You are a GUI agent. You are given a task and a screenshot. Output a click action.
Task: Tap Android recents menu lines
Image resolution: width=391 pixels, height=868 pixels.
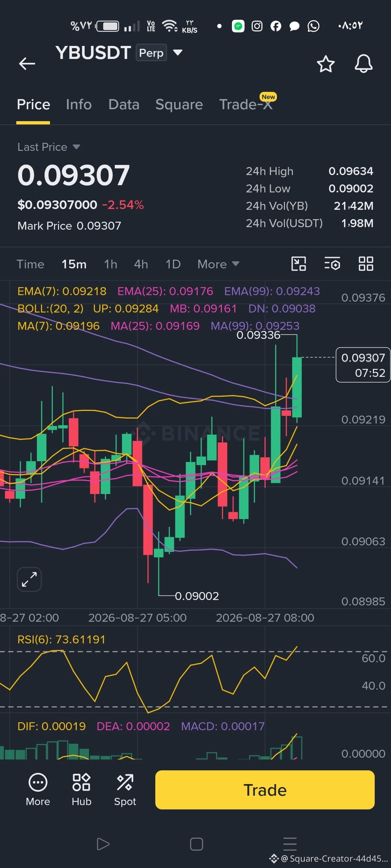coord(290,844)
